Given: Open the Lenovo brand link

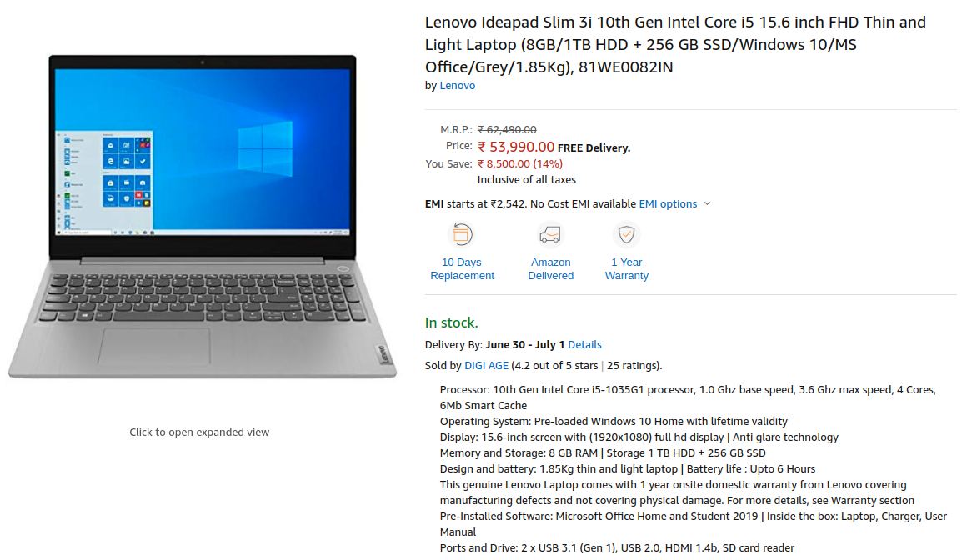Looking at the screenshot, I should 457,86.
